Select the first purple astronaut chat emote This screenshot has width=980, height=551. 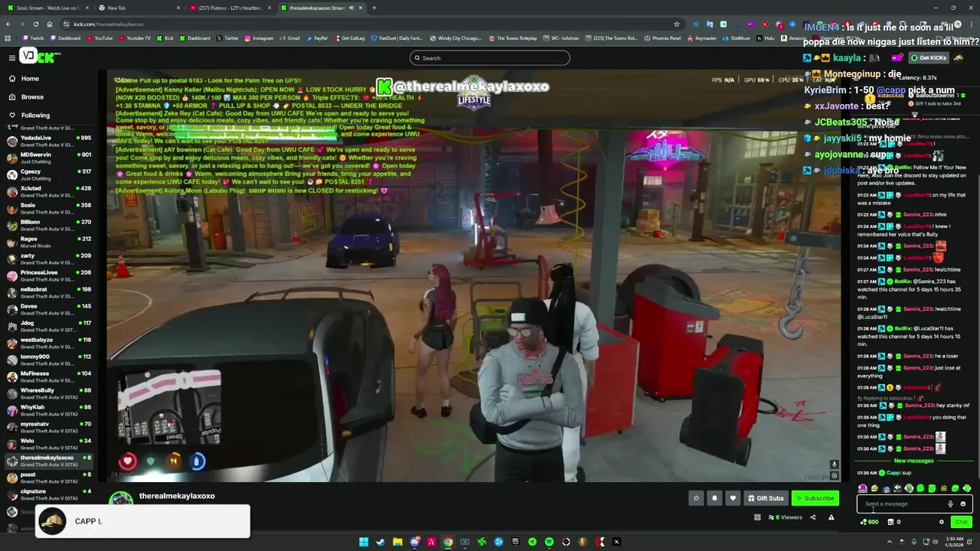pos(863,488)
